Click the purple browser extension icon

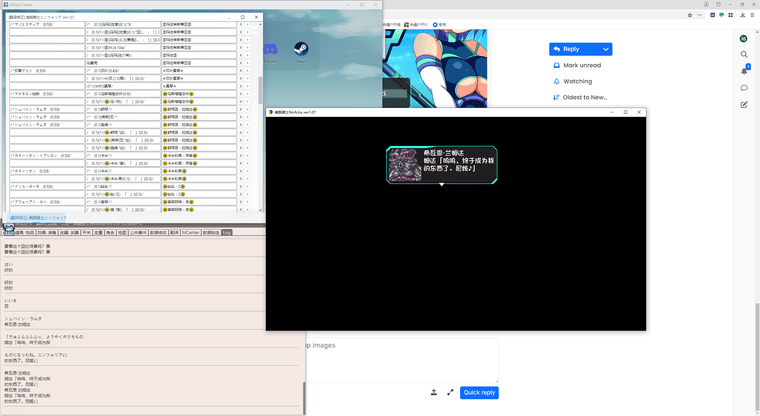(712, 15)
